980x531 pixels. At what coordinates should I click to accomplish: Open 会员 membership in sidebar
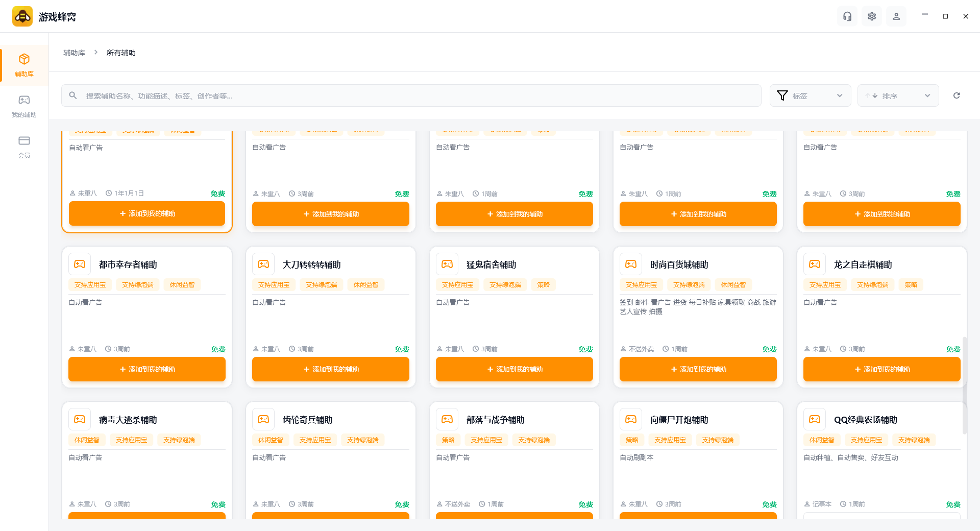click(24, 147)
